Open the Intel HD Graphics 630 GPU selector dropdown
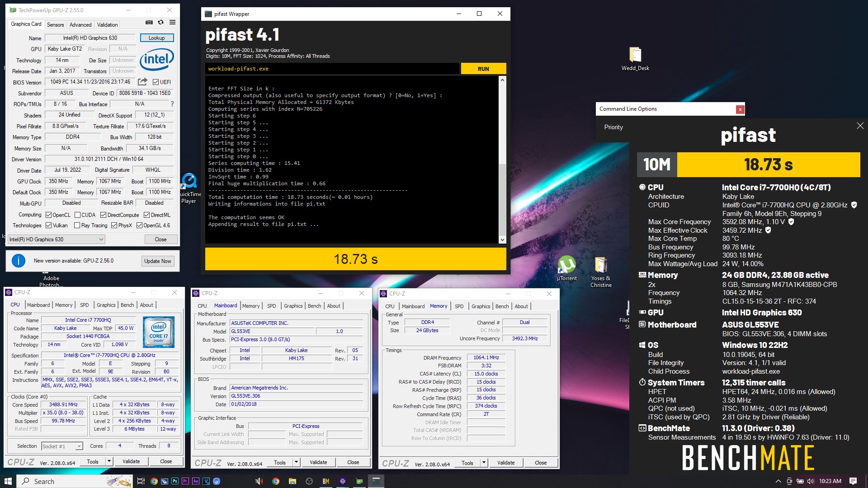 pyautogui.click(x=57, y=239)
